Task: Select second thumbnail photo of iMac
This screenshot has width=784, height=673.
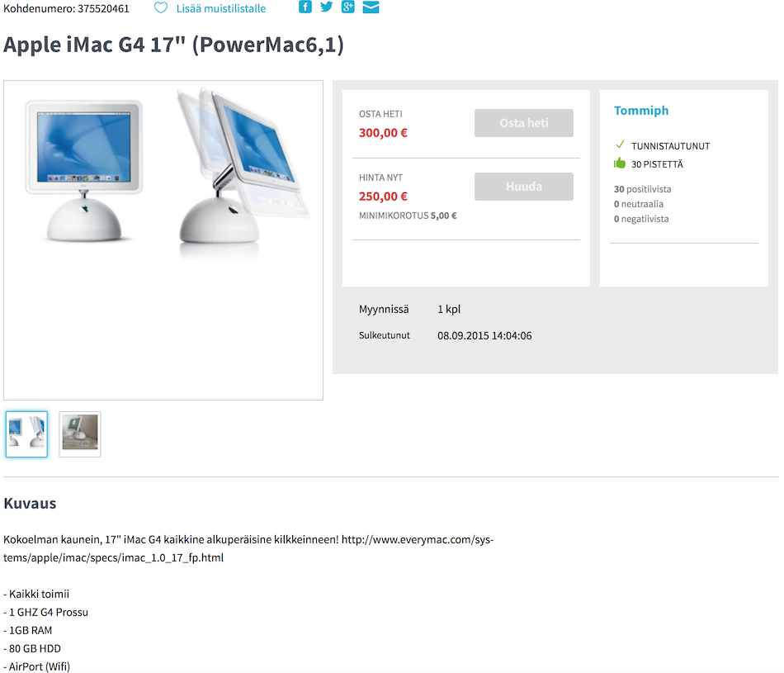Action: click(80, 434)
